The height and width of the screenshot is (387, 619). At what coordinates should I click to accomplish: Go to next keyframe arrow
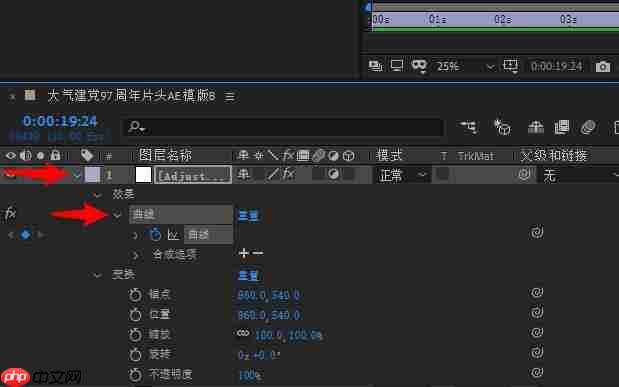[x=40, y=235]
